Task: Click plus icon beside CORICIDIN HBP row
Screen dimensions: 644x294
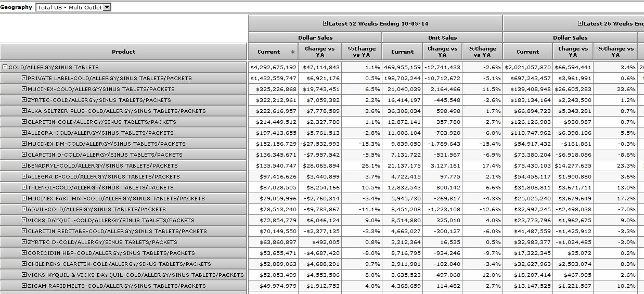Action: [24, 253]
